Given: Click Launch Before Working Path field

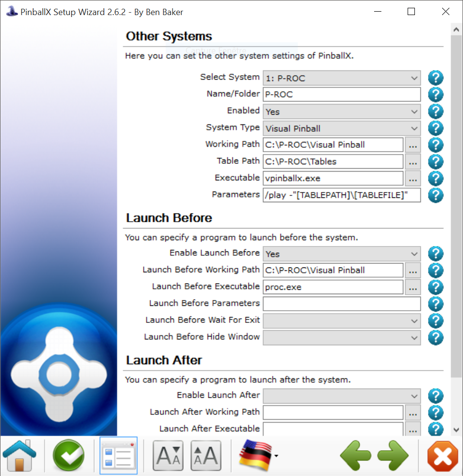Looking at the screenshot, I should [333, 270].
